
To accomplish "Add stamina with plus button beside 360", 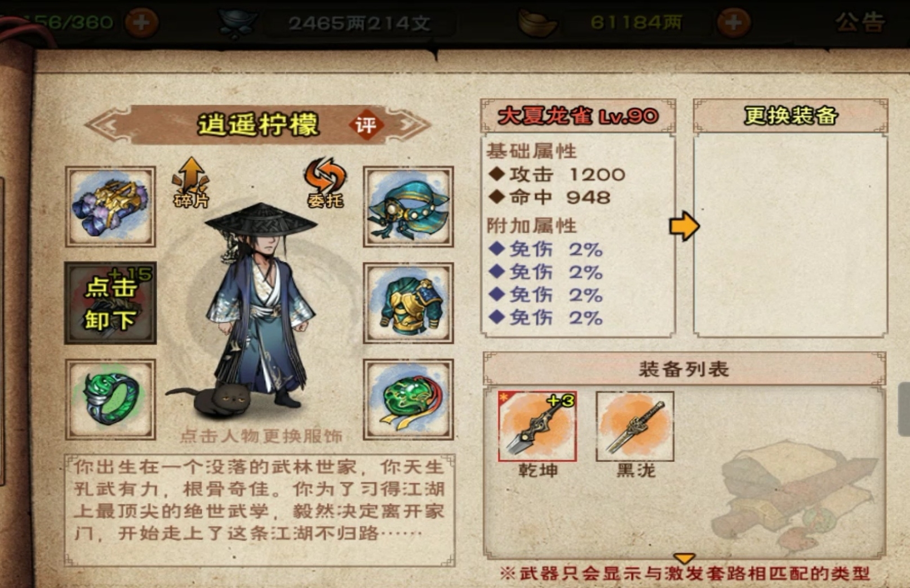I will tap(141, 23).
